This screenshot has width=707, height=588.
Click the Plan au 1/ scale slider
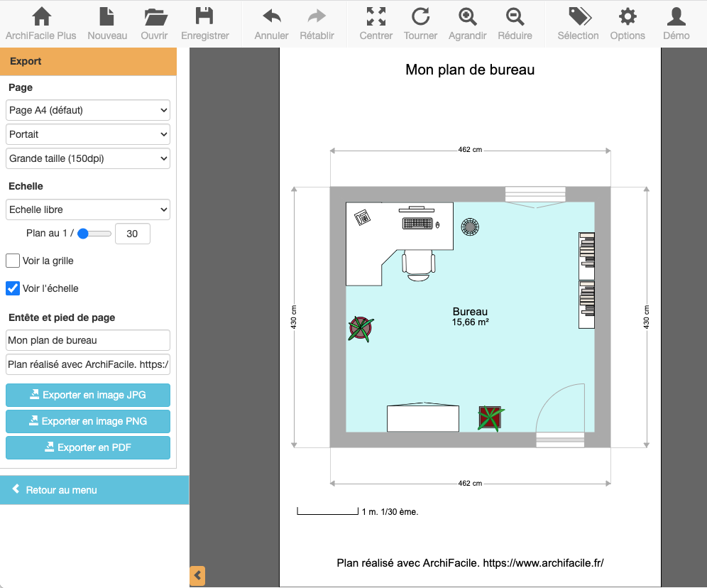(x=94, y=233)
